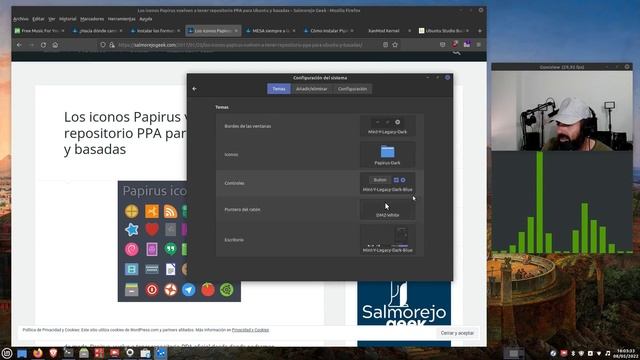This screenshot has width=640, height=360.
Task: Open the Historial menu in Firefox
Action: pyautogui.click(x=68, y=19)
